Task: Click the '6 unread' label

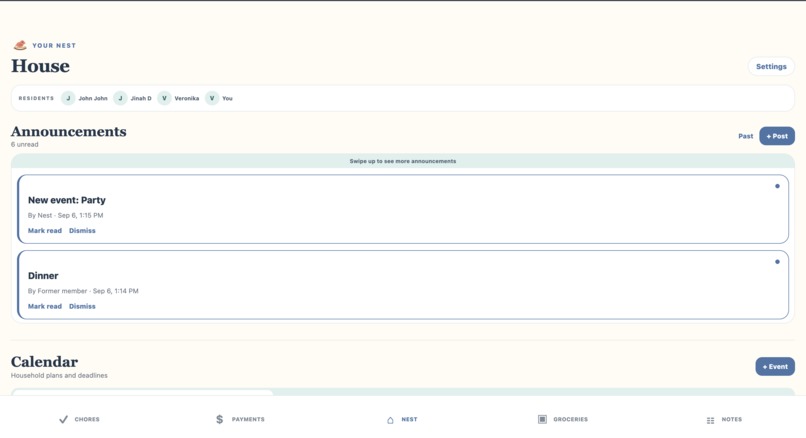Action: pyautogui.click(x=25, y=144)
